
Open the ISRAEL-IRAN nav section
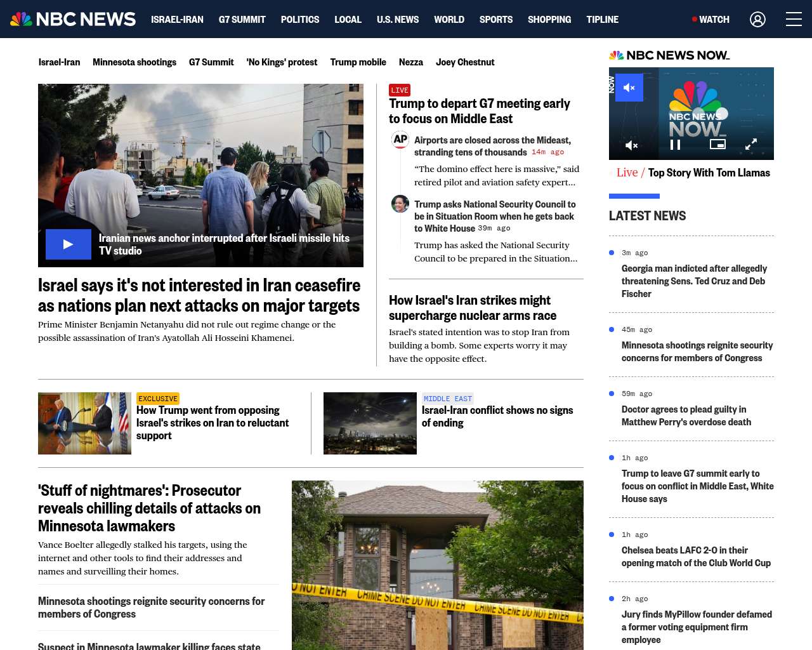point(177,20)
